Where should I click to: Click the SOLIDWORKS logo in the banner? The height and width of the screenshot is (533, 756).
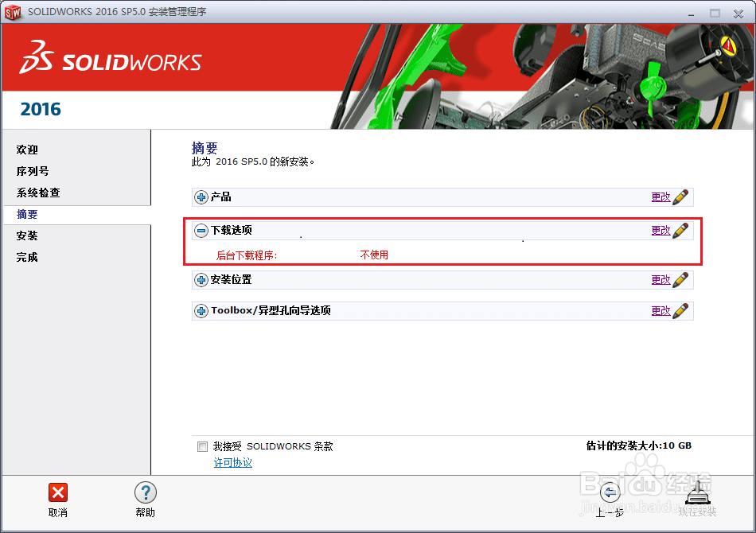coord(111,57)
